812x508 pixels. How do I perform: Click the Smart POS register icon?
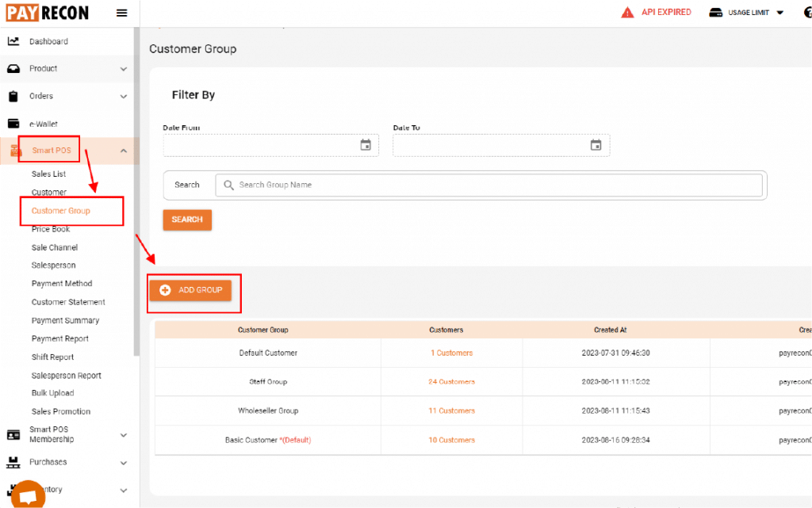click(16, 151)
